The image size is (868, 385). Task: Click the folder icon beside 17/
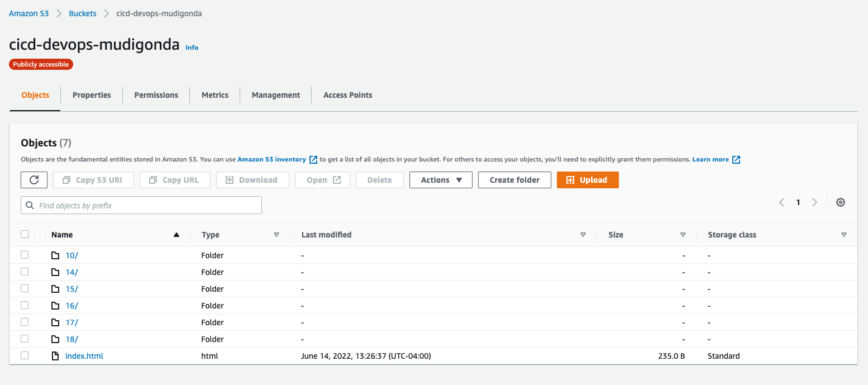[x=55, y=322]
